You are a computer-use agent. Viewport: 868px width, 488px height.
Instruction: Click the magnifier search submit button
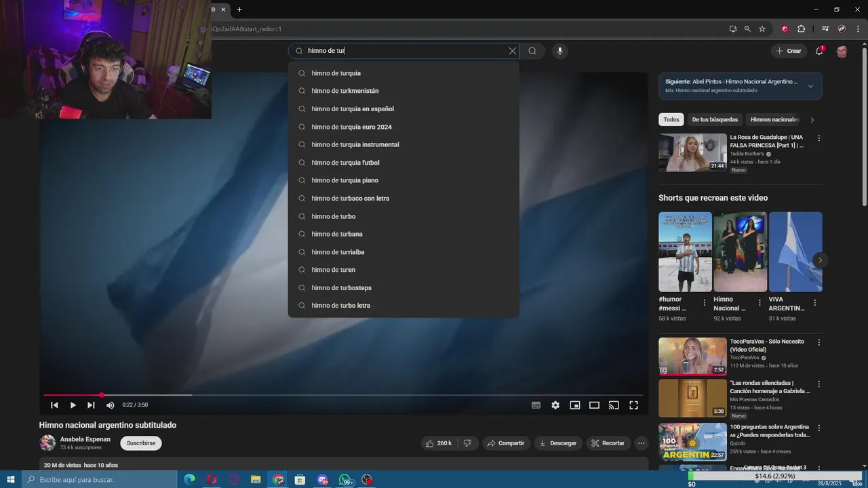click(x=532, y=51)
